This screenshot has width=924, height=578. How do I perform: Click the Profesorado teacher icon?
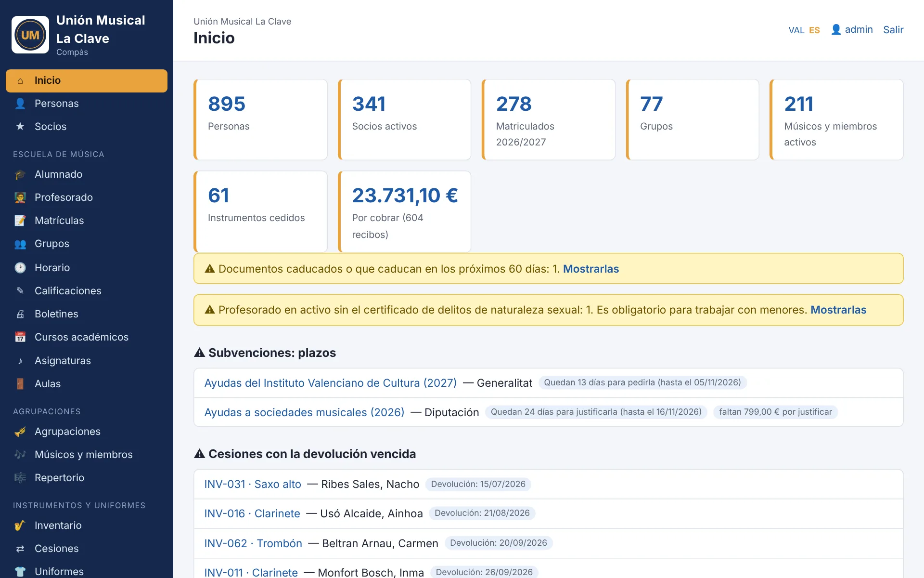[x=20, y=197]
